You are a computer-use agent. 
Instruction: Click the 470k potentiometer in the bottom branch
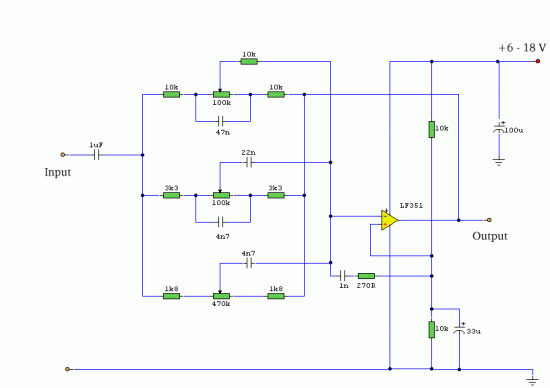click(221, 296)
